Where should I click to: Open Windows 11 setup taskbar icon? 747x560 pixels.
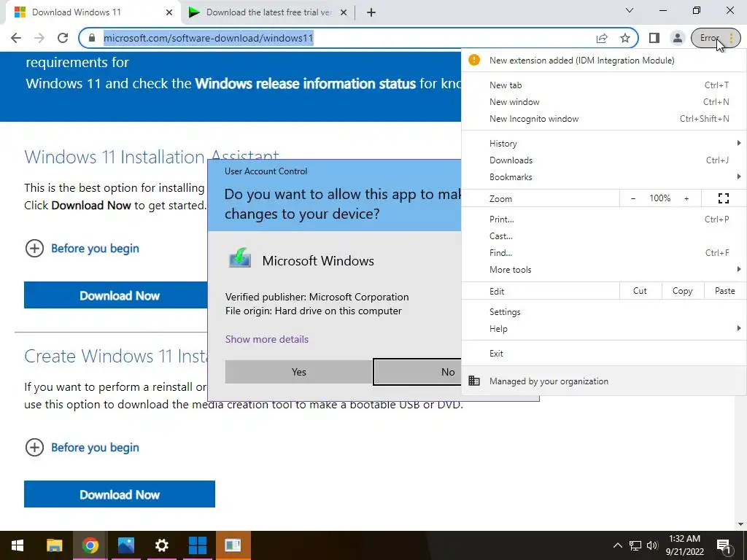197,545
